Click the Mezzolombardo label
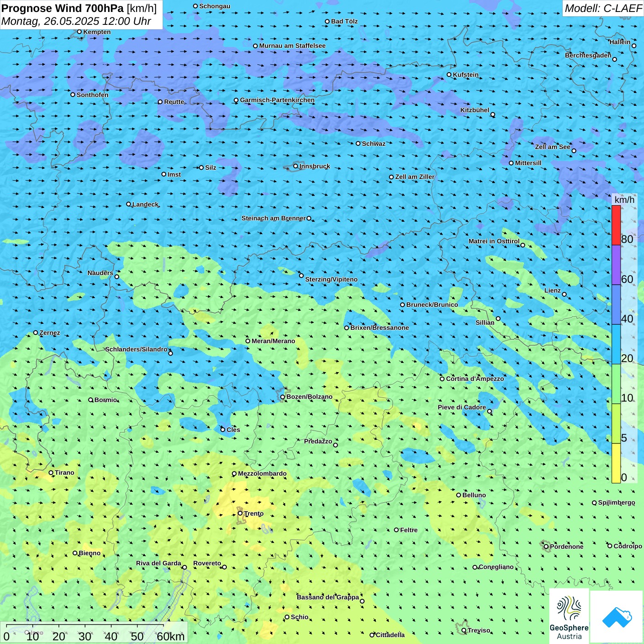 coord(262,473)
